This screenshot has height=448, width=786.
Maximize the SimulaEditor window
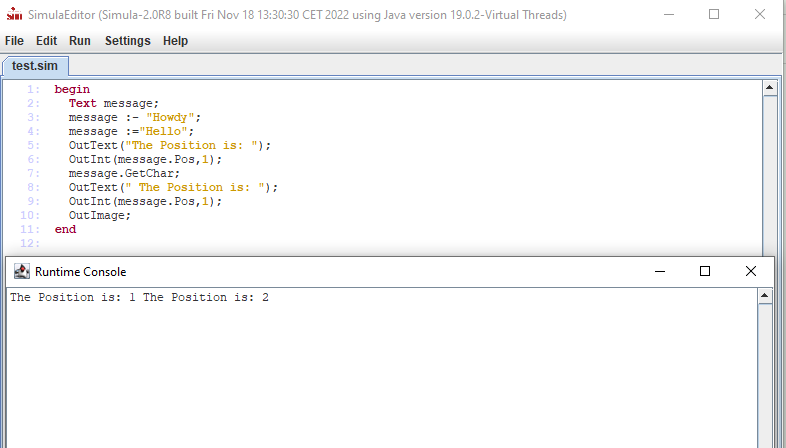714,15
